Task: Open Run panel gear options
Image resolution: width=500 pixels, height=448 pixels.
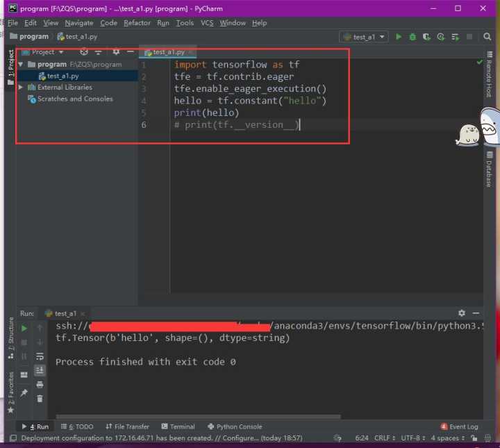Action: pos(461,313)
